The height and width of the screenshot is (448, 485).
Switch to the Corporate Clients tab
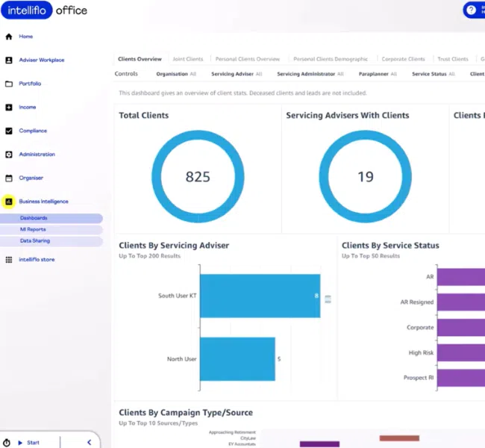click(403, 59)
